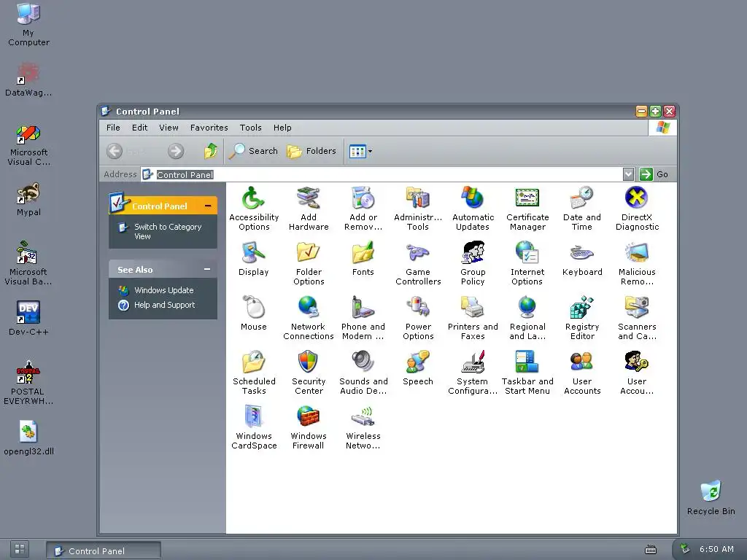The height and width of the screenshot is (560, 747).
Task: Open Taskbar and Start Menu
Action: 527,373
